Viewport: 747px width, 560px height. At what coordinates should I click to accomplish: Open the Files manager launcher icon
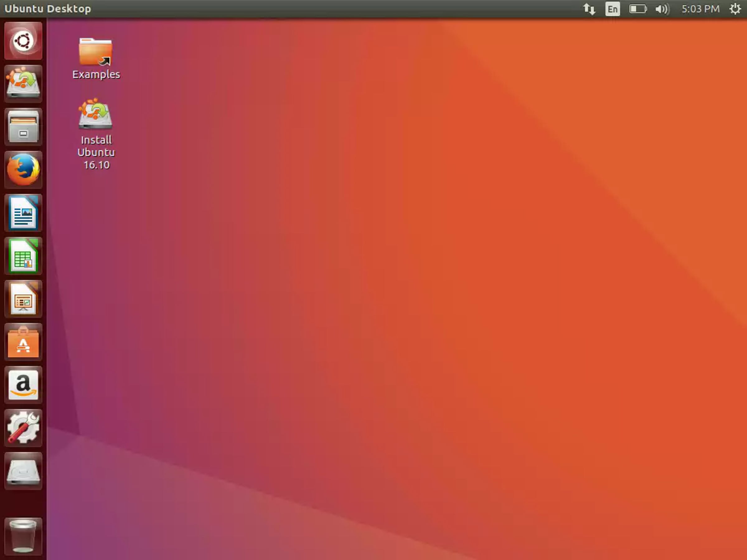point(23,127)
